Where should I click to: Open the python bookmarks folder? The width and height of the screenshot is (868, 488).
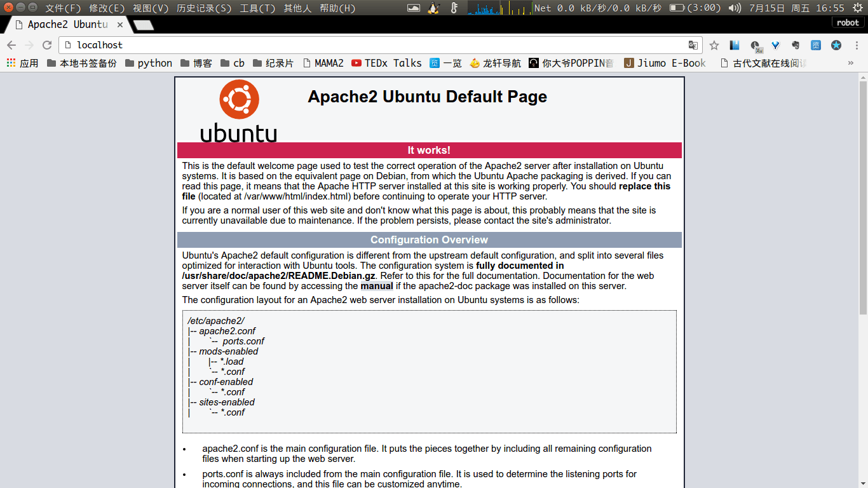(x=149, y=63)
